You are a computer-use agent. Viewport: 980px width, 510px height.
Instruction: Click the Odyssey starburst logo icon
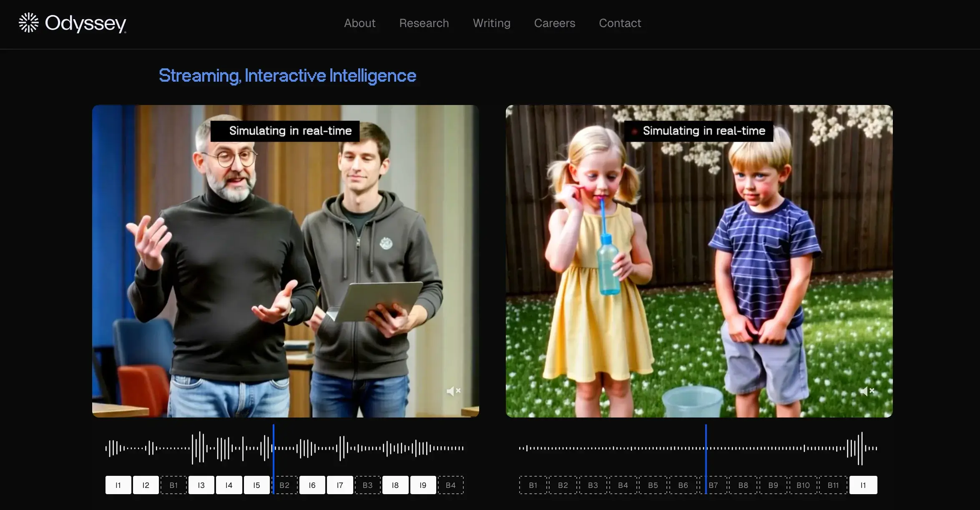[29, 23]
